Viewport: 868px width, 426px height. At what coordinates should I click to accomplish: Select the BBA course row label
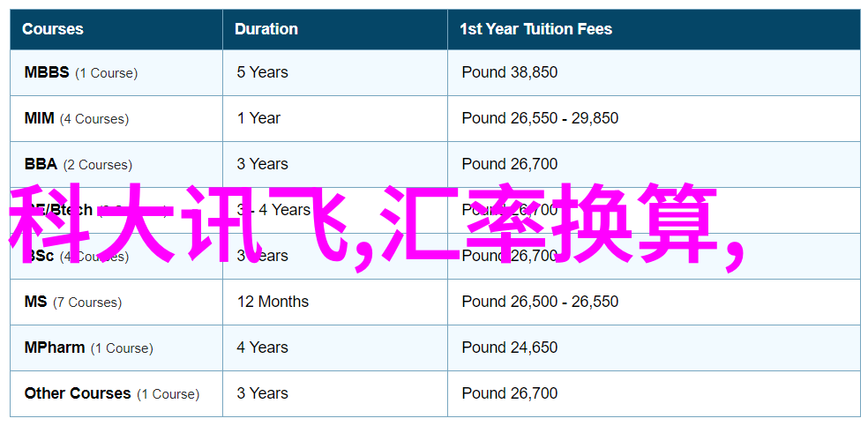coord(41,164)
